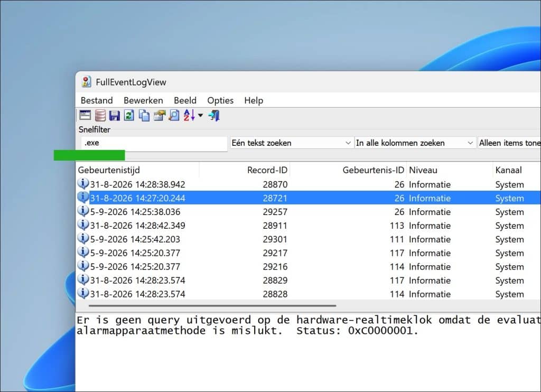The width and height of the screenshot is (541, 392).
Task: Expand the 'Eén tekst zoeken' dropdown
Action: 292,143
